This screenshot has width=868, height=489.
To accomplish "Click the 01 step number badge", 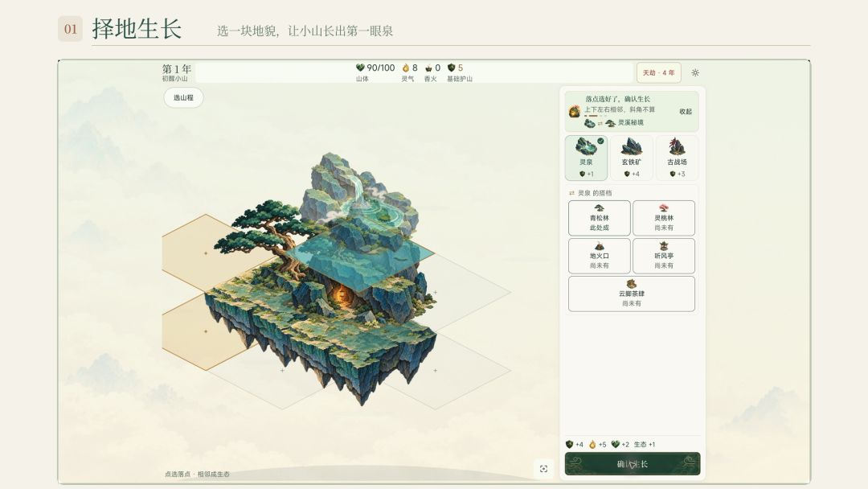I will 70,29.
